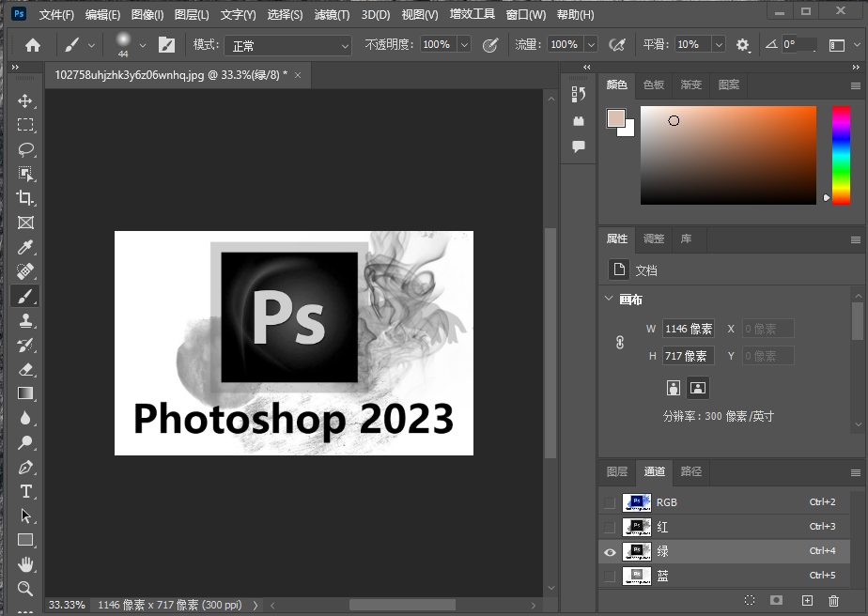This screenshot has height=616, width=868.
Task: Open smoothing options gear
Action: (743, 45)
